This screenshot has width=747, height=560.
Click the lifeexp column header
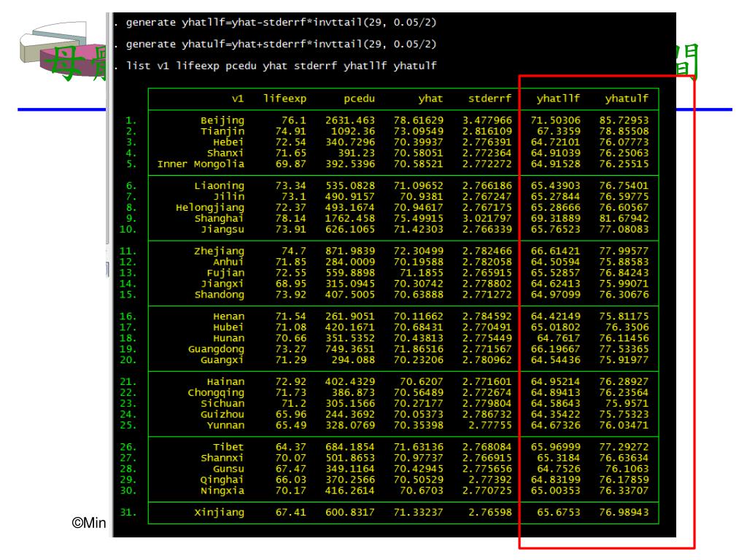(285, 98)
